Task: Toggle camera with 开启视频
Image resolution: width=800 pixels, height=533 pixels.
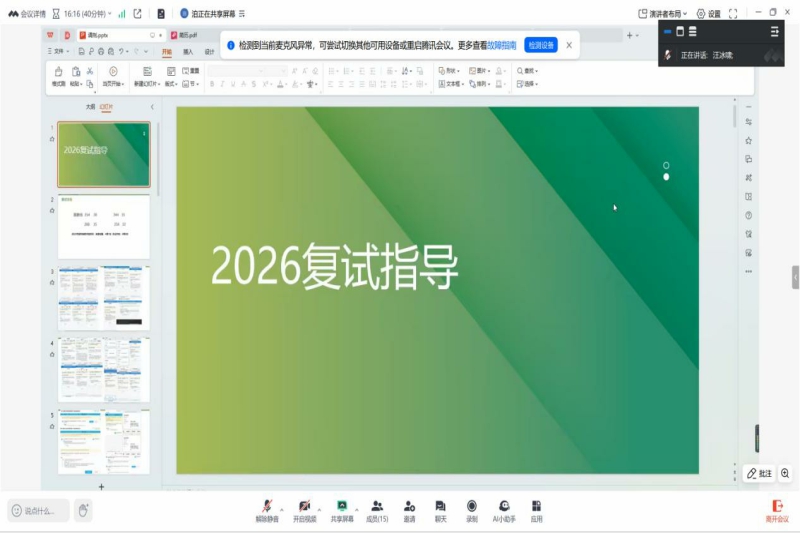Action: [x=304, y=507]
